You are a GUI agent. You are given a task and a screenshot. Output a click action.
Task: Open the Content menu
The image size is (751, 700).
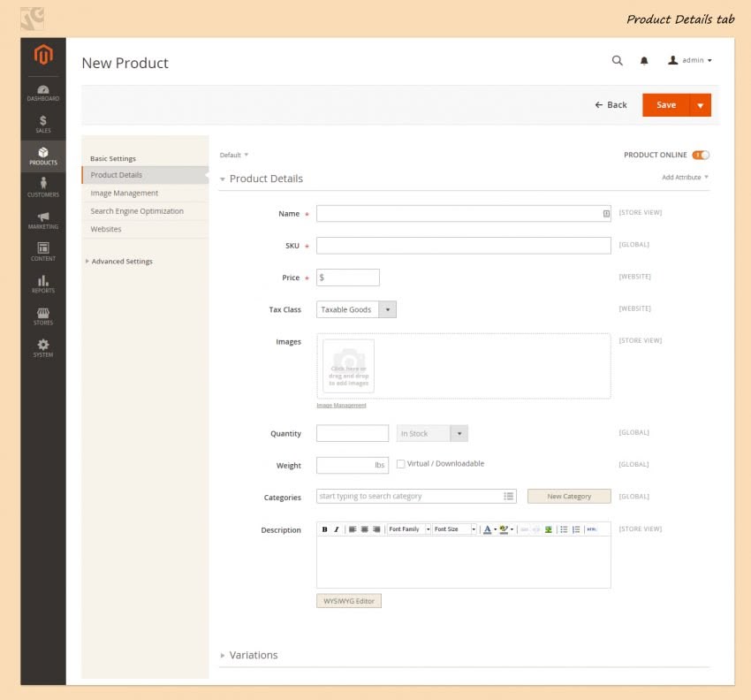pyautogui.click(x=43, y=252)
